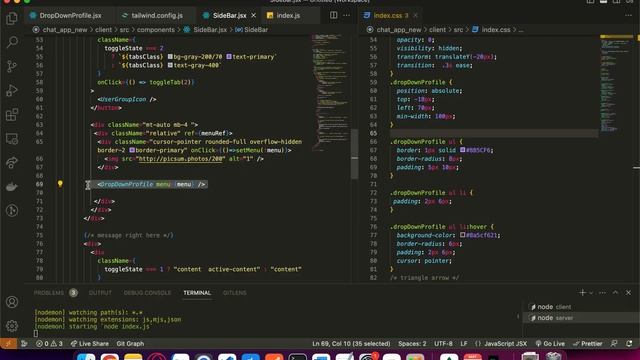The height and width of the screenshot is (360, 640).
Task: Click Ln 69, Col 10 cursor position
Action: 351,344
